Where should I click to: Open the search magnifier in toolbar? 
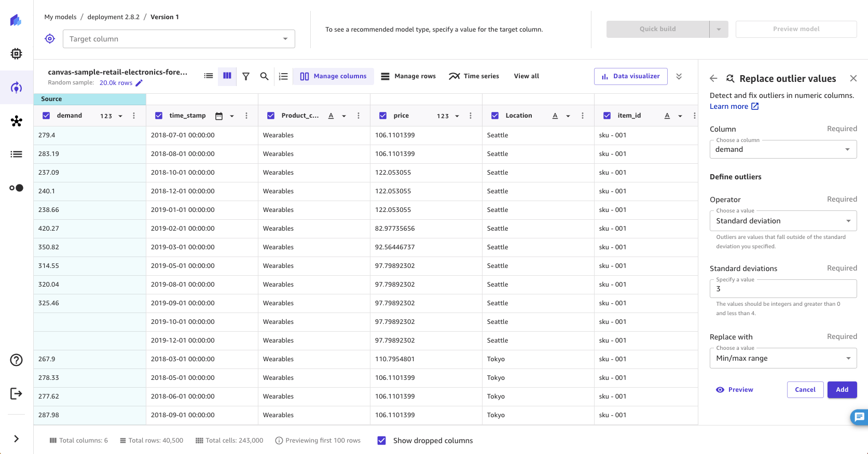pyautogui.click(x=264, y=76)
